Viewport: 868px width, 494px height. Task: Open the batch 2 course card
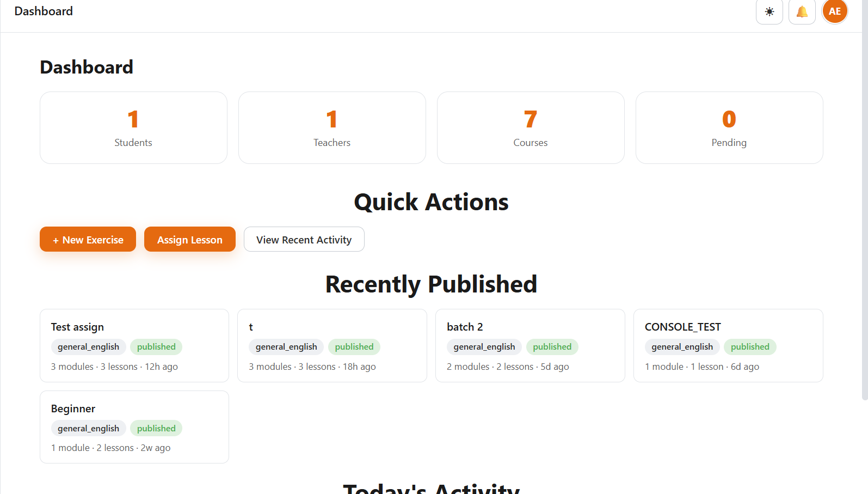[530, 345]
